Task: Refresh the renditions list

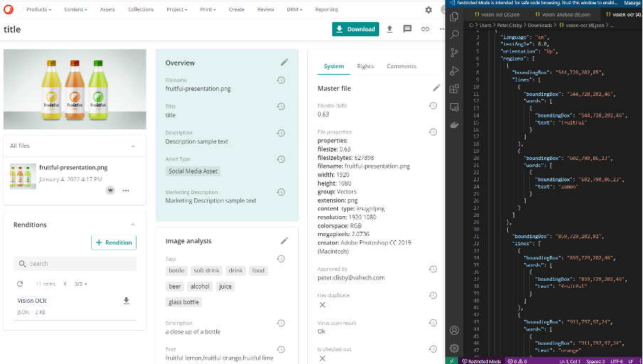Action: coord(20,284)
